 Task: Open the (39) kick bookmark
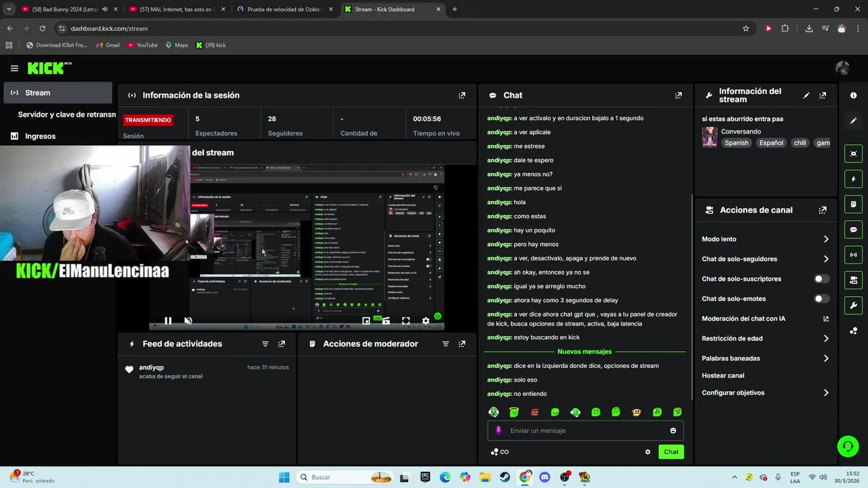click(211, 45)
